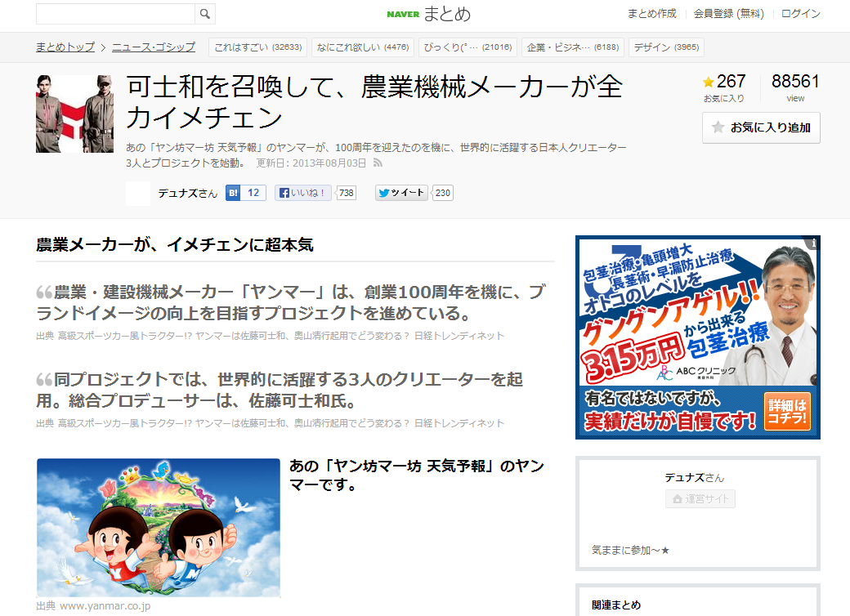
Task: Open ニュース・ゴシップ breadcrumb link
Action: pos(154,47)
